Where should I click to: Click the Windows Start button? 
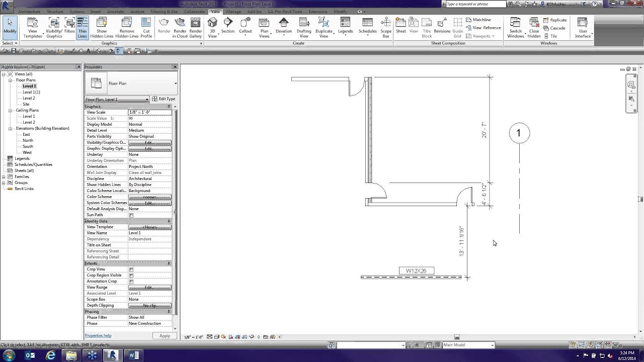[10, 355]
